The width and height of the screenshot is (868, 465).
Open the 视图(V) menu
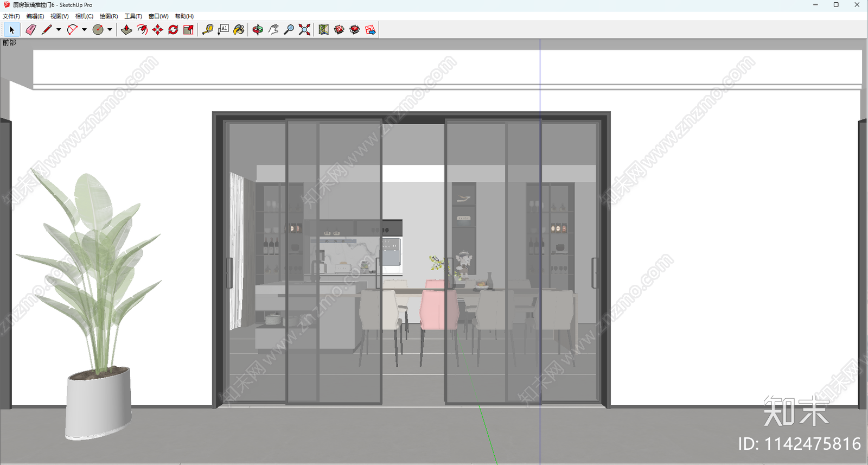60,16
